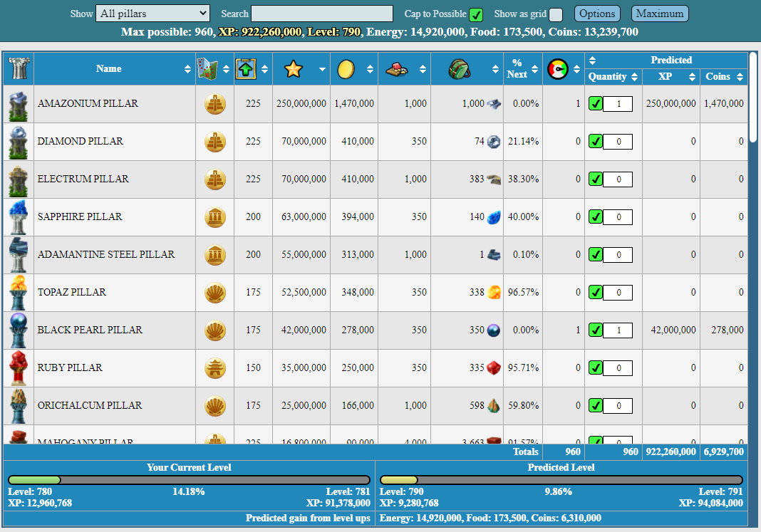This screenshot has height=532, width=761.
Task: Sort by predicted XP column arrows
Action: [692, 77]
